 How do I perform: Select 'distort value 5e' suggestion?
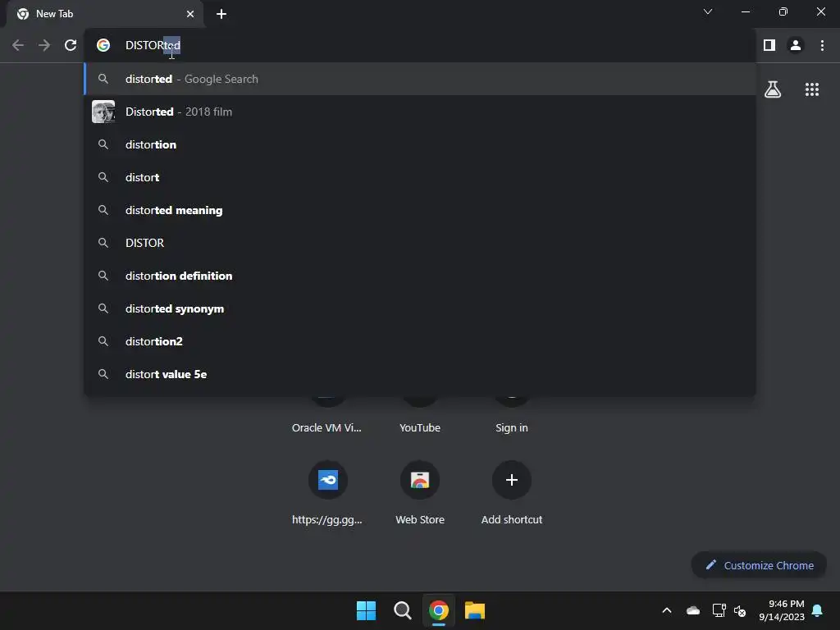[420, 374]
